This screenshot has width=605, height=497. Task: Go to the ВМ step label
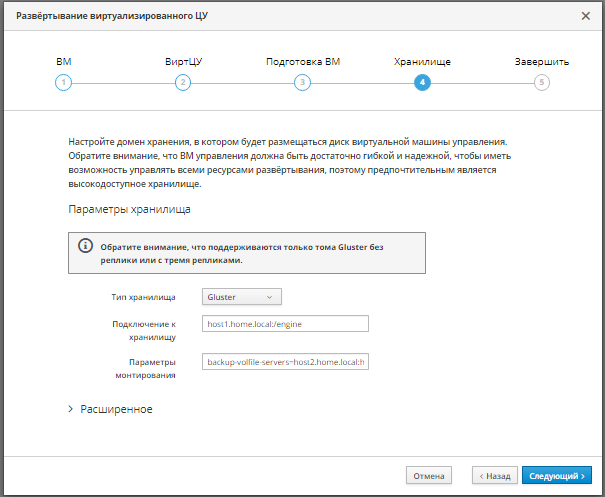coord(64,62)
